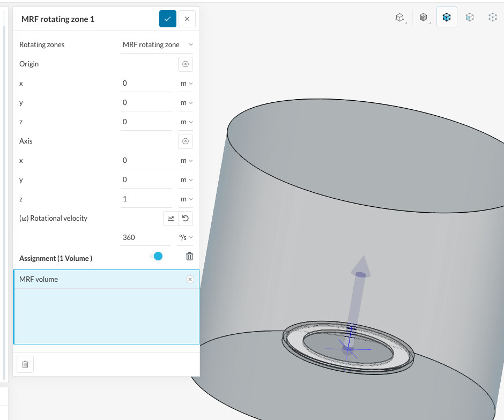Select the MRF volume assignment entry
This screenshot has width=504, height=420.
coord(106,279)
